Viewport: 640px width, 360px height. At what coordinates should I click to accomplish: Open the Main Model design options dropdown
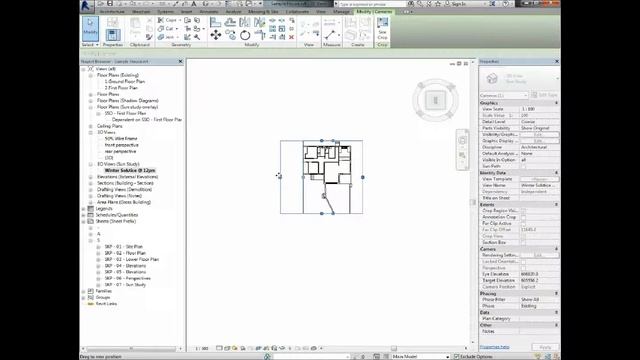[x=420, y=357]
